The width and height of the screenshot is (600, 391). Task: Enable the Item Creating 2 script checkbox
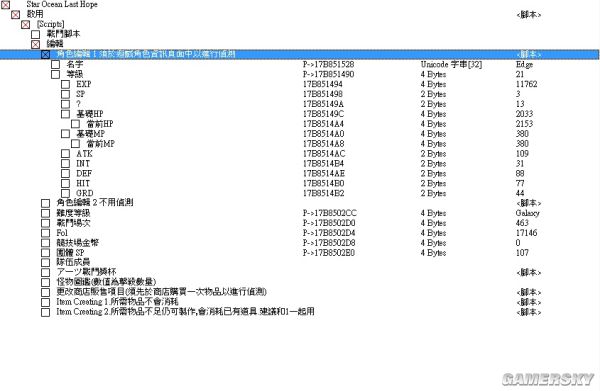coord(46,312)
